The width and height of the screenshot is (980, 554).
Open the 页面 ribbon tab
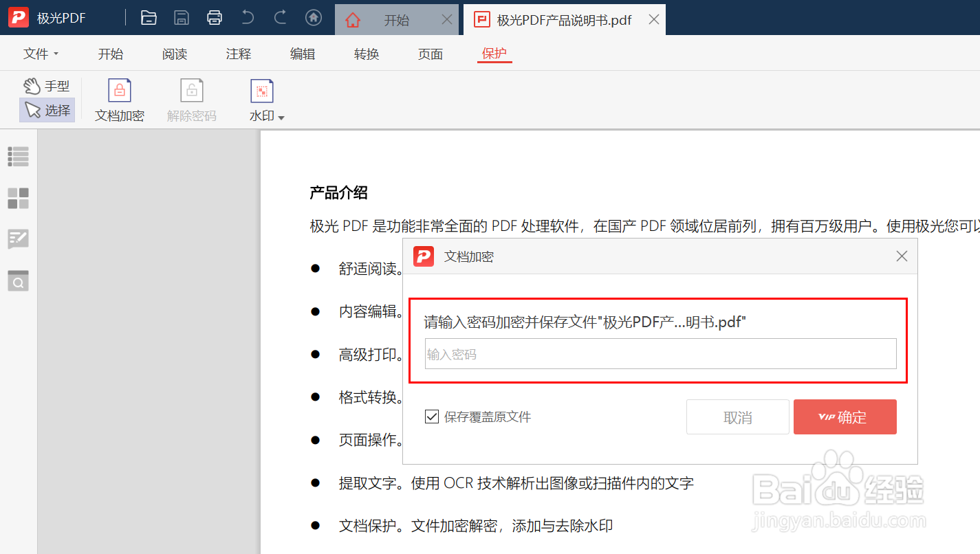point(431,54)
